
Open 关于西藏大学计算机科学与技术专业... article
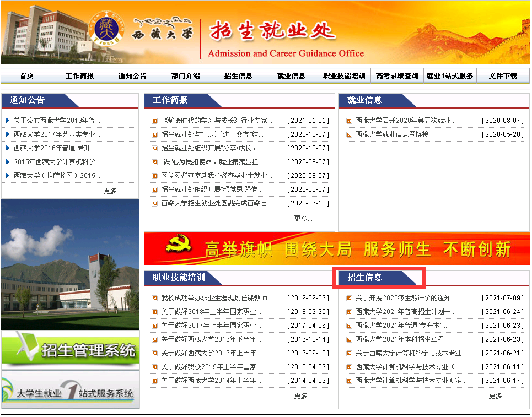click(x=411, y=353)
